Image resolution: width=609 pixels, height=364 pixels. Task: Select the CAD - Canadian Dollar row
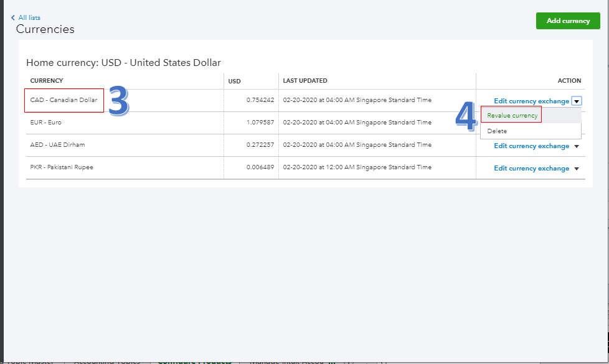point(64,100)
